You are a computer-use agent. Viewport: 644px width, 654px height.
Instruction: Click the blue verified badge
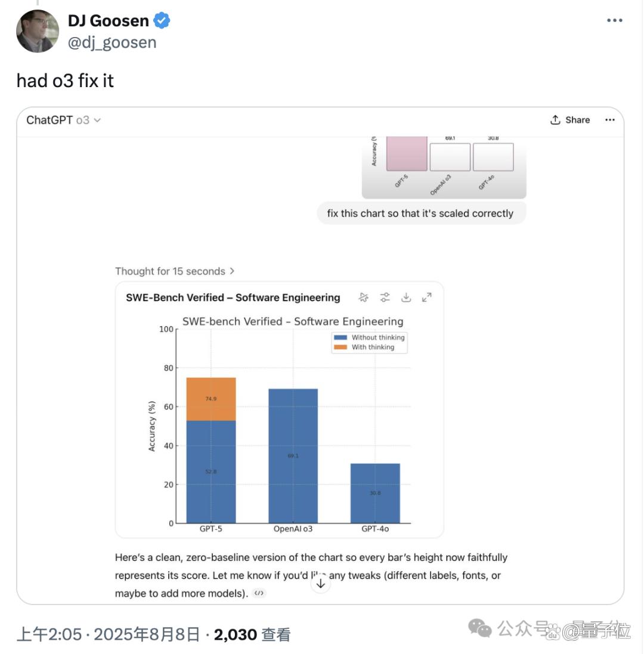(x=162, y=20)
